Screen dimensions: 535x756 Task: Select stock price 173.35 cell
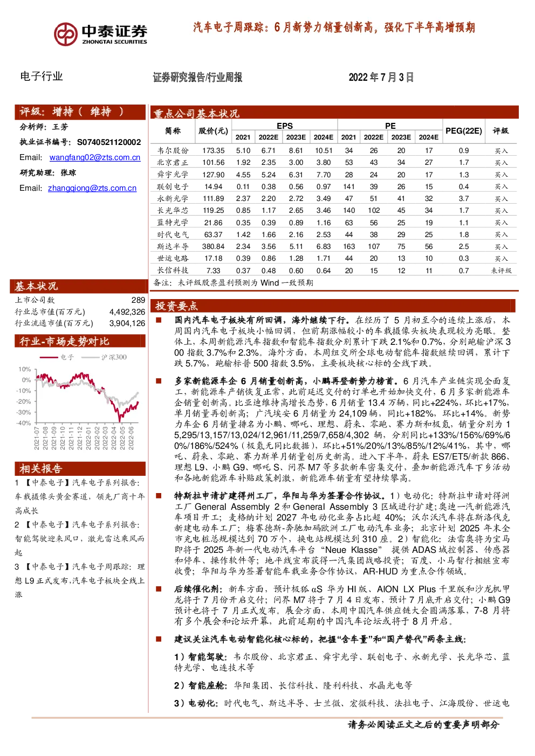(x=214, y=151)
